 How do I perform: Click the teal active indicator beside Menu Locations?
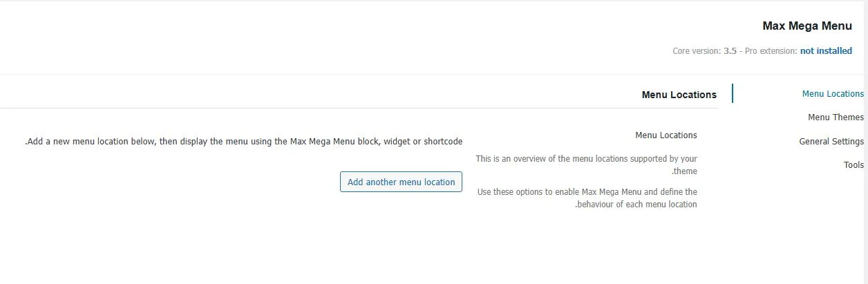tap(733, 93)
